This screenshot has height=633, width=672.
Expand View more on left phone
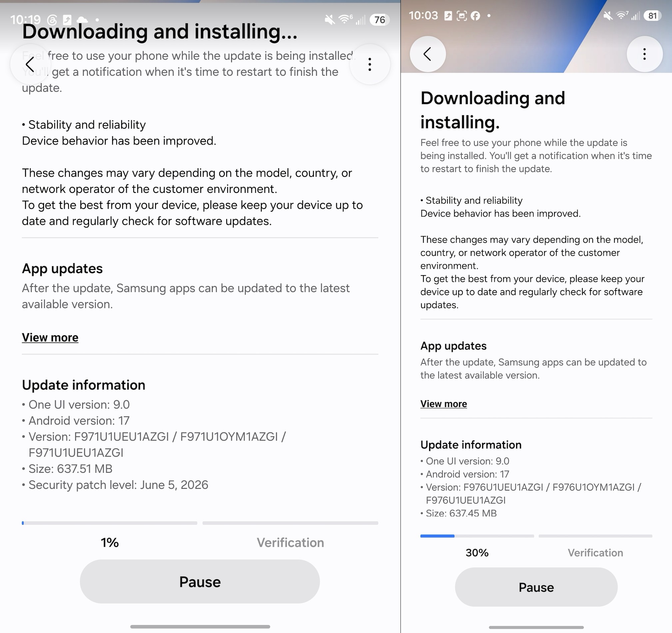tap(50, 337)
